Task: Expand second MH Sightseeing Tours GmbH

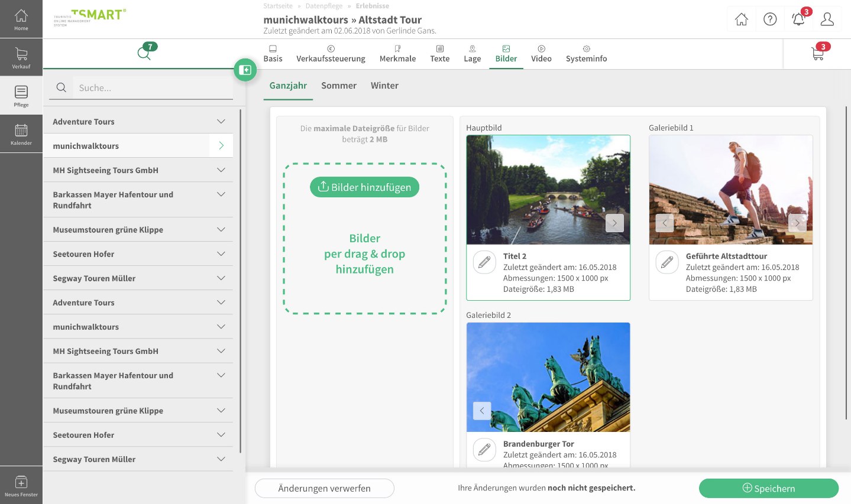Action: click(x=221, y=351)
